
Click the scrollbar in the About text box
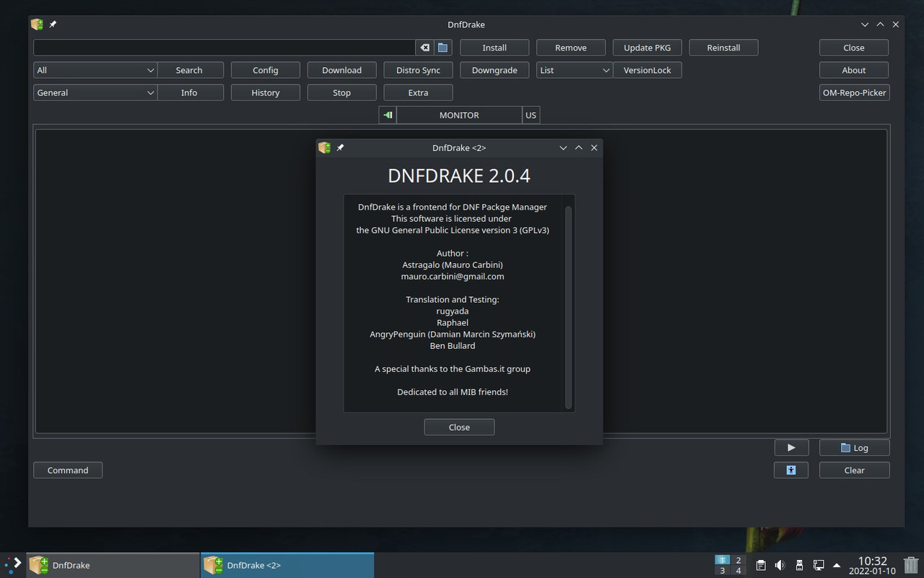tap(568, 307)
